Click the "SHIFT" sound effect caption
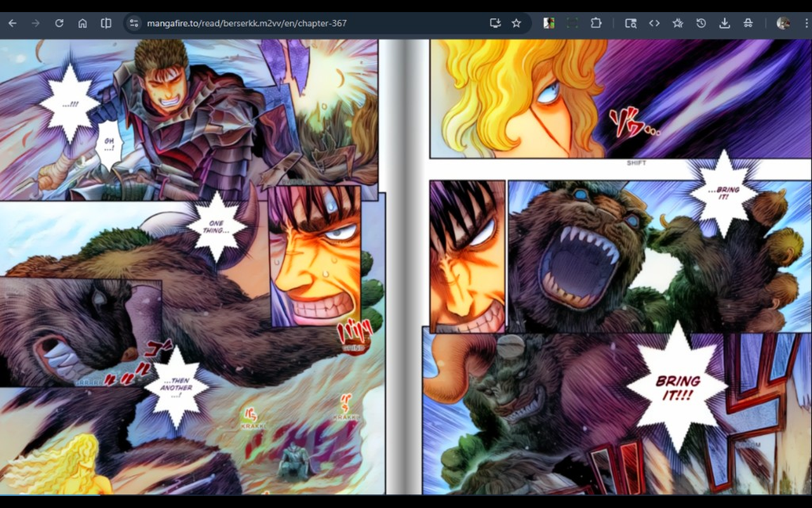This screenshot has height=508, width=812. click(x=636, y=163)
